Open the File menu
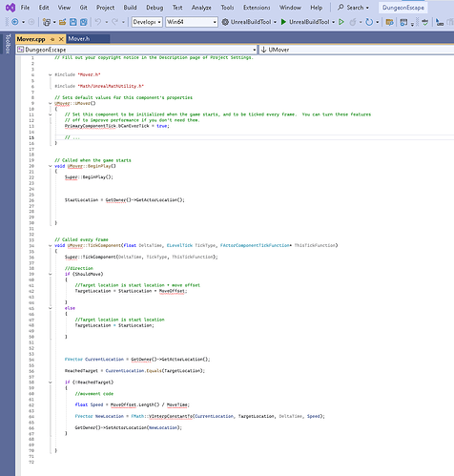The height and width of the screenshot is (476, 454). 25,8
